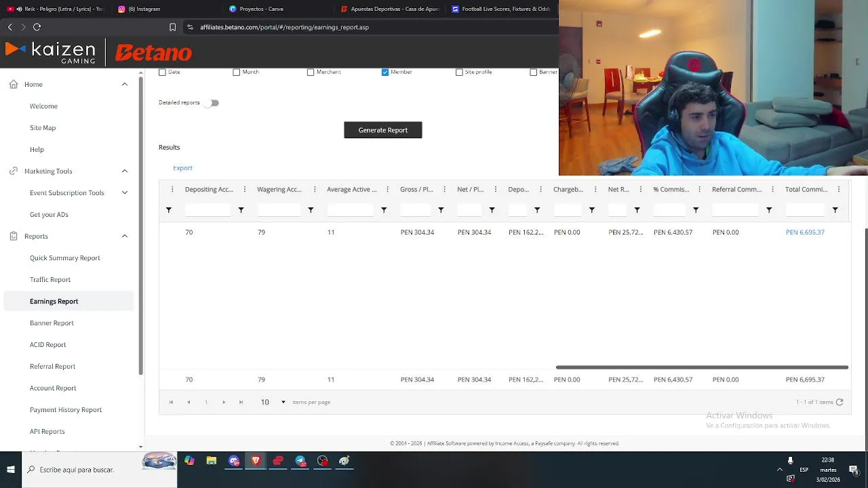Click the browser address bar URL

point(284,27)
